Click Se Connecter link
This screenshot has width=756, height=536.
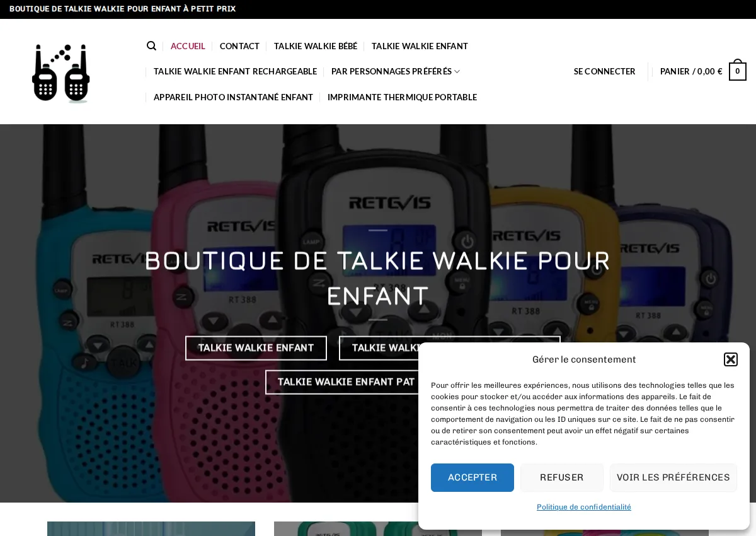[605, 71]
